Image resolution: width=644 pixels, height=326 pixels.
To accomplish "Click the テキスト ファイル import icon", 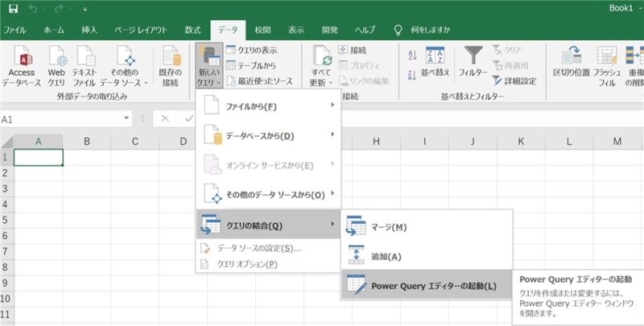I will pyautogui.click(x=85, y=66).
